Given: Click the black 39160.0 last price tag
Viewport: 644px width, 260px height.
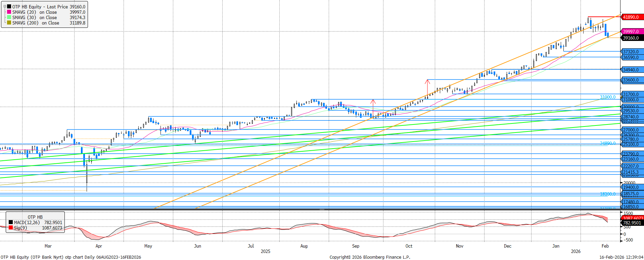Looking at the screenshot, I should (631, 38).
